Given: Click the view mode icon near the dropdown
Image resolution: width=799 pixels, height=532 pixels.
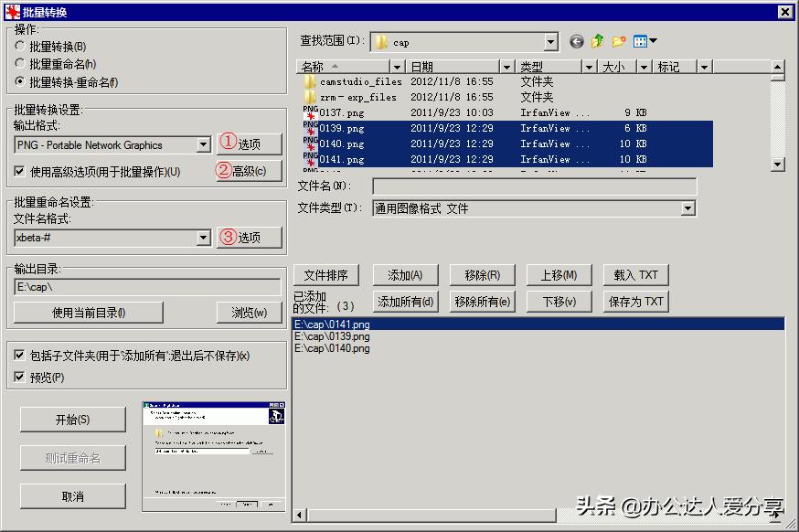Looking at the screenshot, I should (640, 41).
